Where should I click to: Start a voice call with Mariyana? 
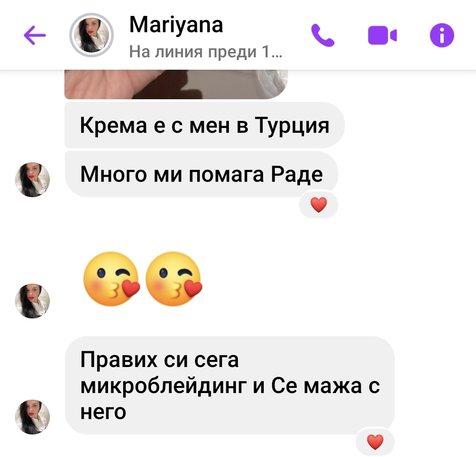point(322,35)
